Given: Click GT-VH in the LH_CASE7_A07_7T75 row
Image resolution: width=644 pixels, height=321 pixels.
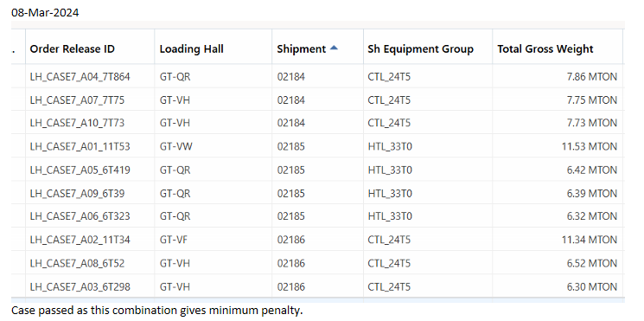Looking at the screenshot, I should pyautogui.click(x=175, y=100).
